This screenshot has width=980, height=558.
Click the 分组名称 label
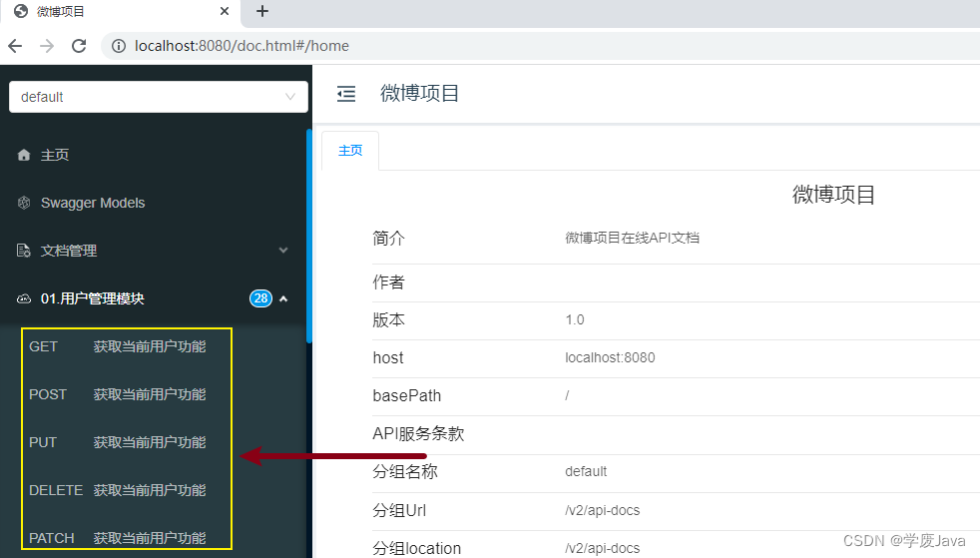(x=405, y=472)
